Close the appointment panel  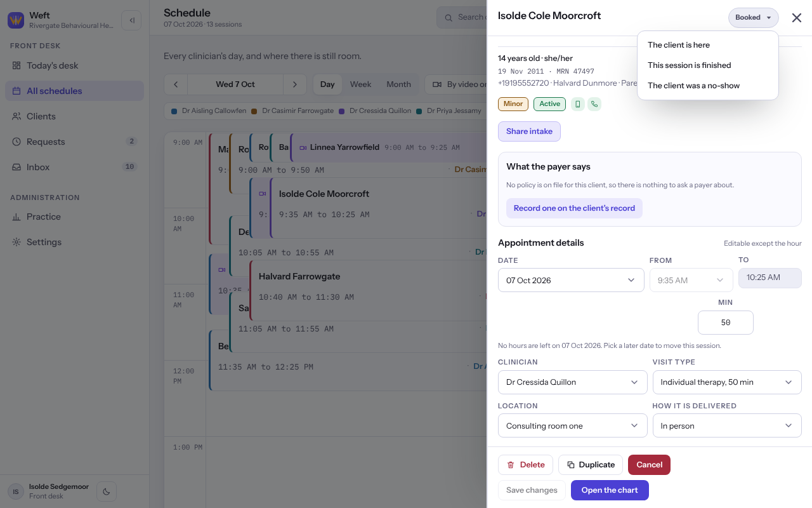click(797, 18)
